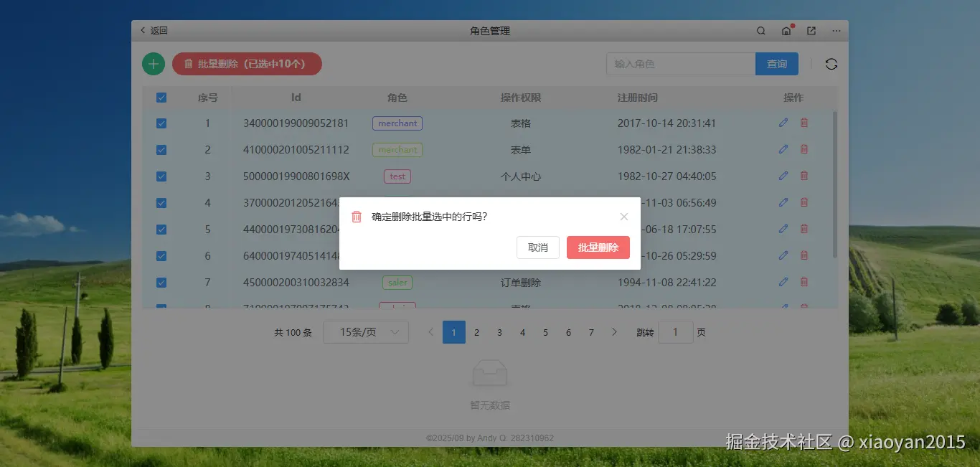This screenshot has height=467, width=980.
Task: Close the confirmation dialog with the × icon
Action: click(623, 216)
